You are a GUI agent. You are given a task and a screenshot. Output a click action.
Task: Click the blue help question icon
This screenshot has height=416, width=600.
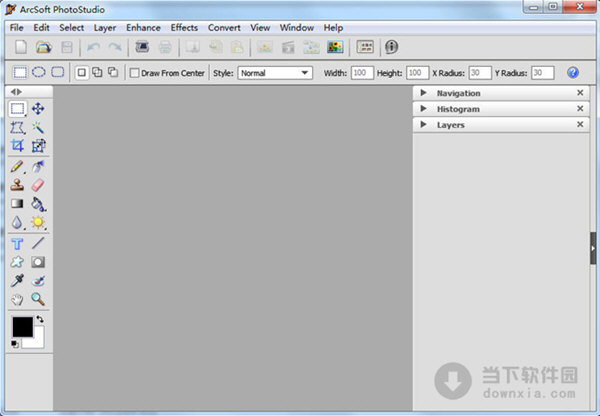click(573, 73)
